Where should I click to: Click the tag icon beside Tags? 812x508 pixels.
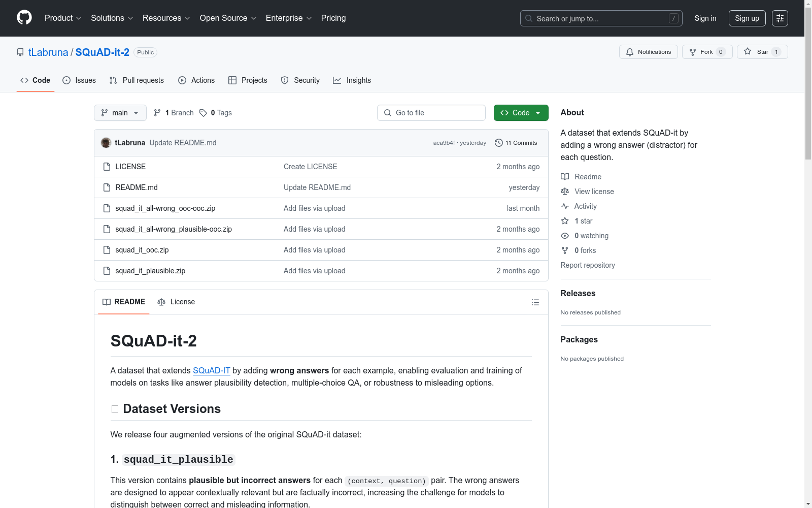click(x=203, y=113)
